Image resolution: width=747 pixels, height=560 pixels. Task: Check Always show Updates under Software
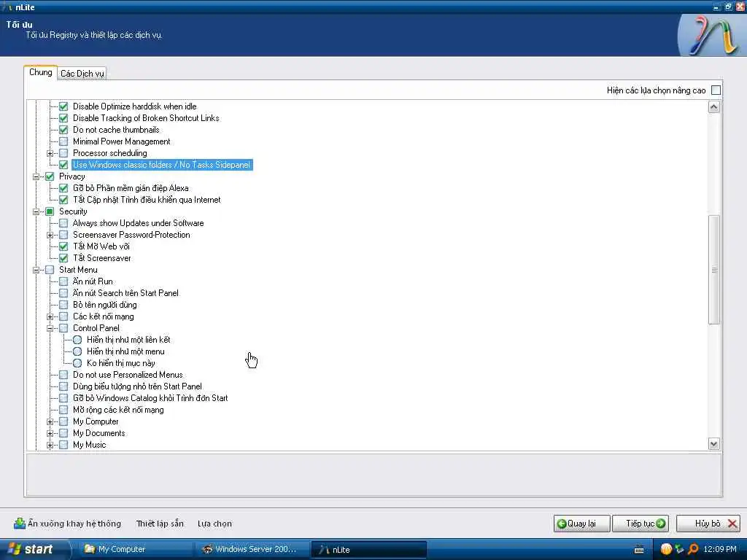pyautogui.click(x=63, y=223)
